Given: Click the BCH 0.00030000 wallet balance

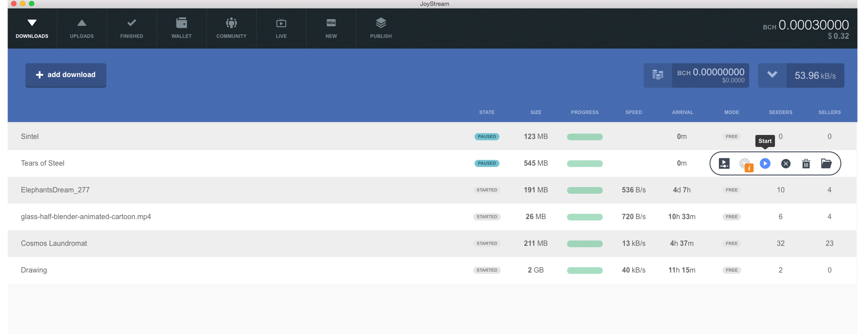Looking at the screenshot, I should point(806,25).
